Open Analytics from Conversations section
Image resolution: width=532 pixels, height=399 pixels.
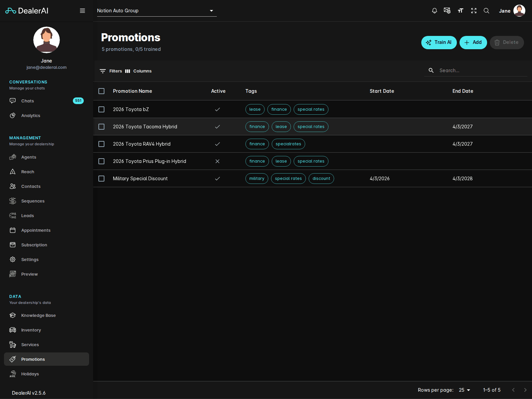click(31, 115)
